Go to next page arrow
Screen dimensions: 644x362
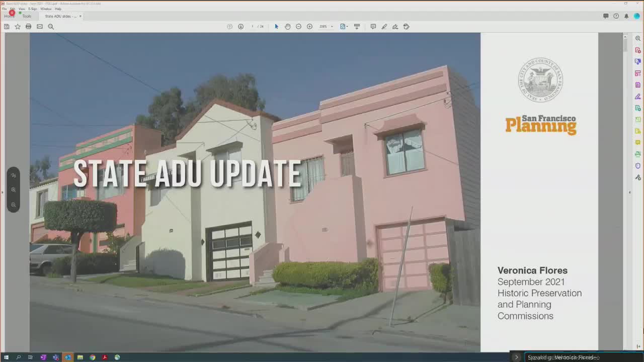pos(240,27)
